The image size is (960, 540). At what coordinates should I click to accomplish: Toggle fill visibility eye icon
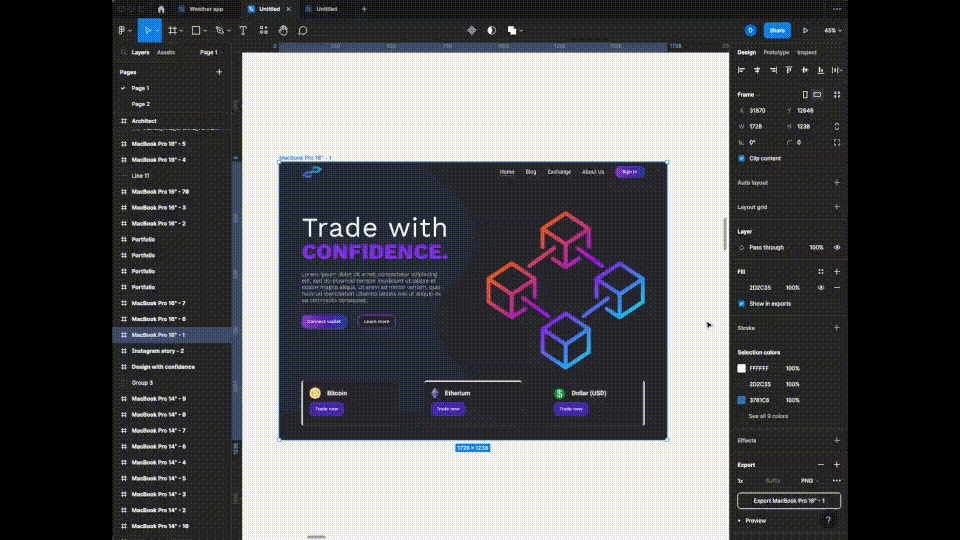click(821, 288)
